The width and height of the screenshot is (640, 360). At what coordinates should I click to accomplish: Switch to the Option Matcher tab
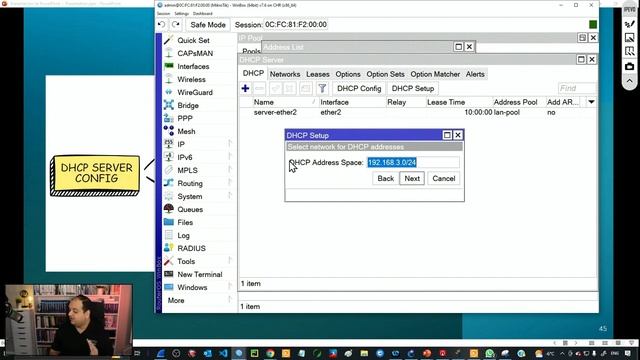tap(435, 74)
